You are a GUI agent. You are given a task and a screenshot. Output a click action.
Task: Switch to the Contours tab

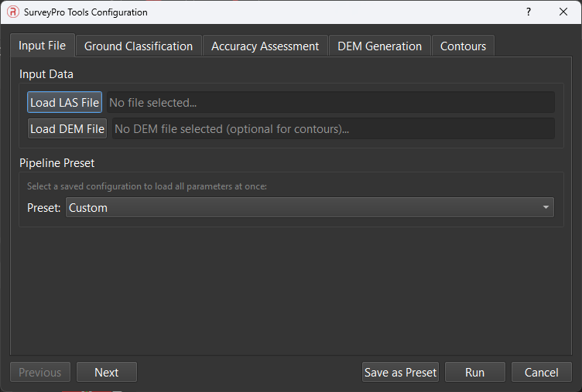[463, 46]
